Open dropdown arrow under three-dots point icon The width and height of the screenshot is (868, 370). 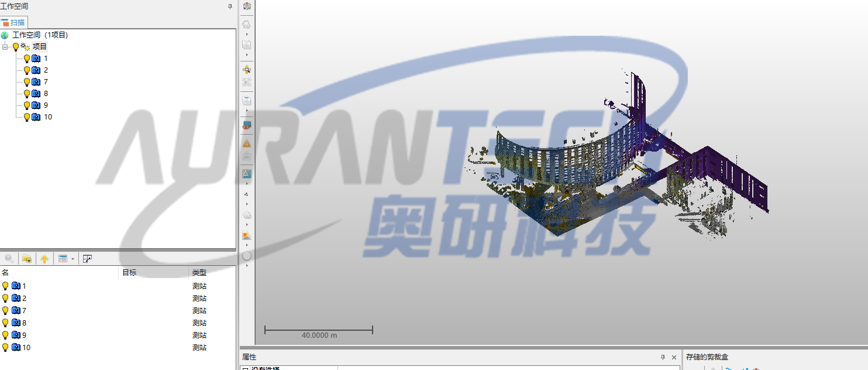click(247, 204)
